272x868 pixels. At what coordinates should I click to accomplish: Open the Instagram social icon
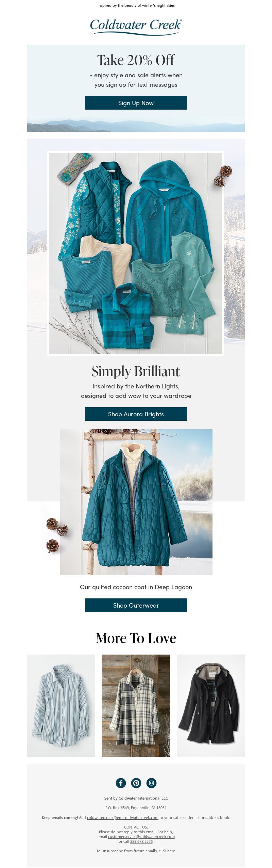[x=151, y=783]
